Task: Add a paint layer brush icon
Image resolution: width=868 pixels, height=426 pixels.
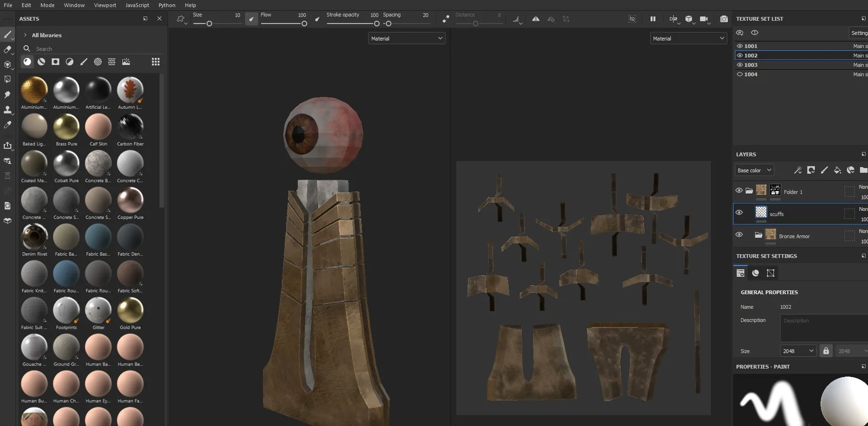Action: tap(824, 170)
